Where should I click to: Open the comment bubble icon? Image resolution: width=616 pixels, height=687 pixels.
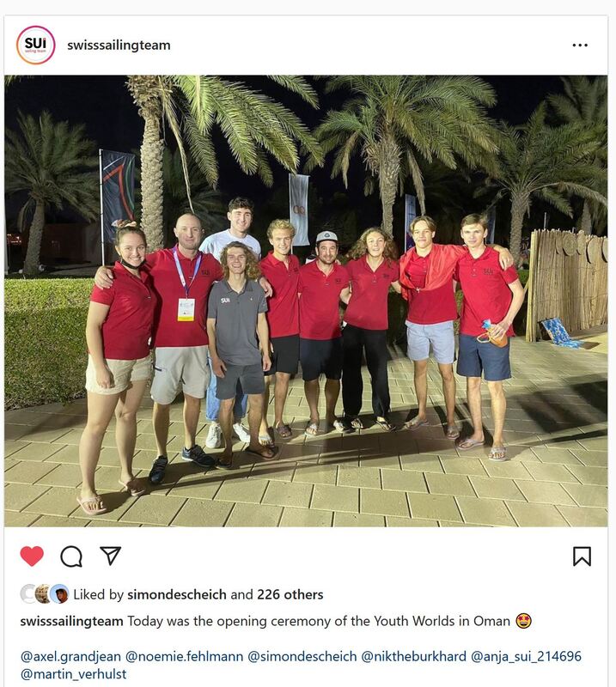pos(71,556)
